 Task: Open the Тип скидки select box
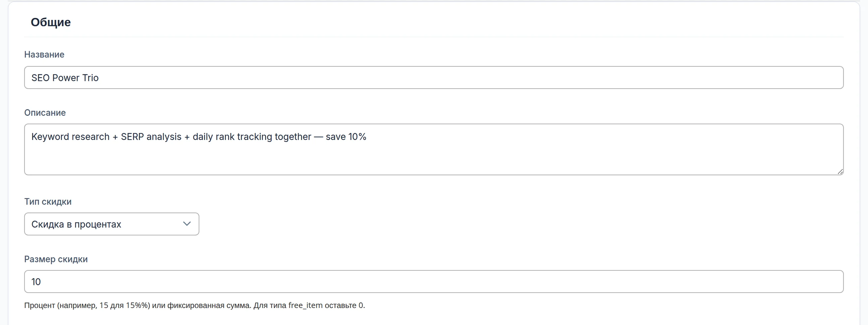[x=112, y=224]
